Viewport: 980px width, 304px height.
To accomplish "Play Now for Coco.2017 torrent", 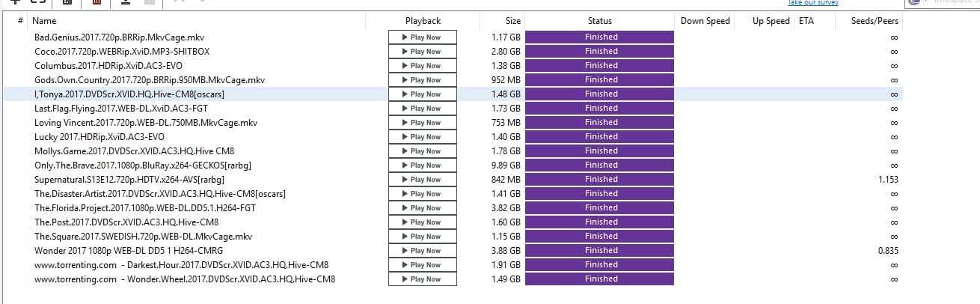I will (x=423, y=51).
